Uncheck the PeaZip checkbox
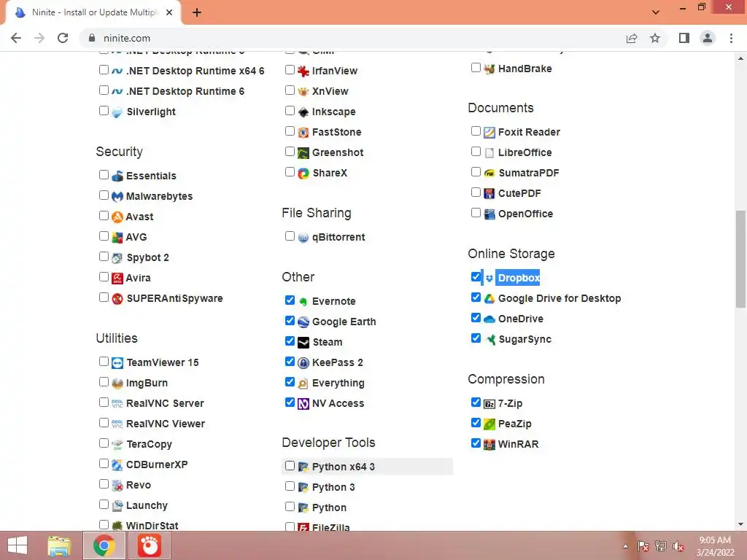Image resolution: width=747 pixels, height=560 pixels. pos(476,422)
